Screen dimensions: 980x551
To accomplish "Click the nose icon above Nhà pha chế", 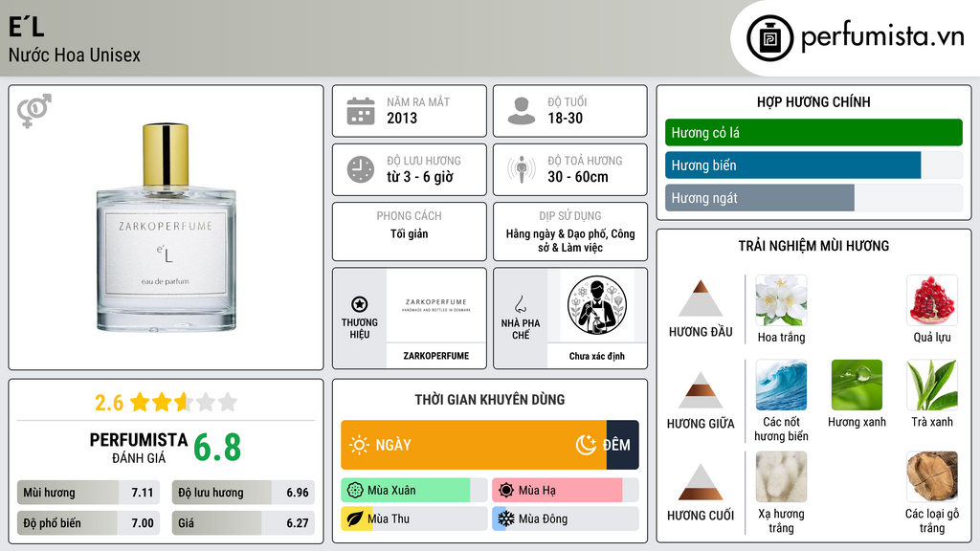I will tap(520, 304).
